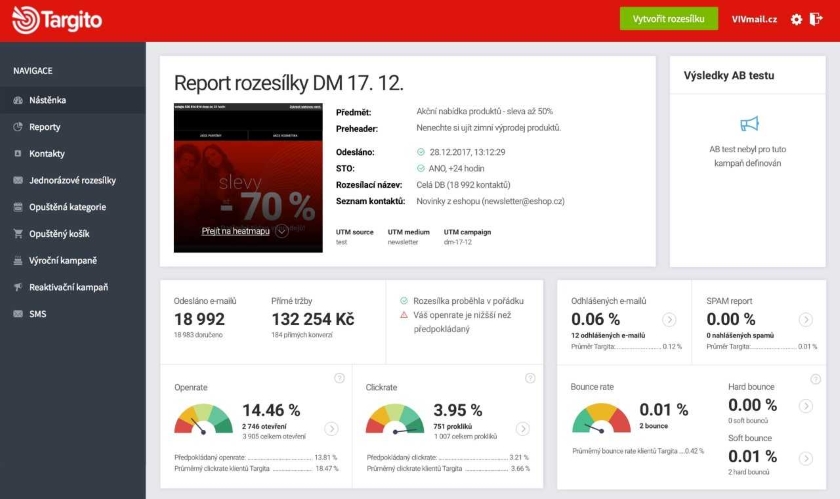Follow Přejít na heatmapu link

click(236, 231)
